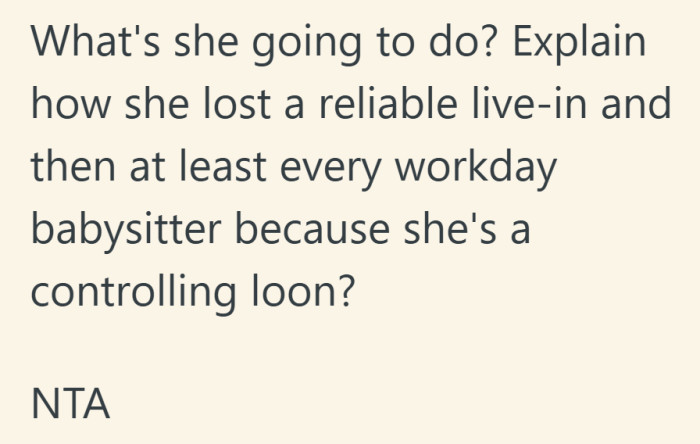Click the word "do?" in the first line
Viewport: 700px width, 444px height.
tap(462, 41)
